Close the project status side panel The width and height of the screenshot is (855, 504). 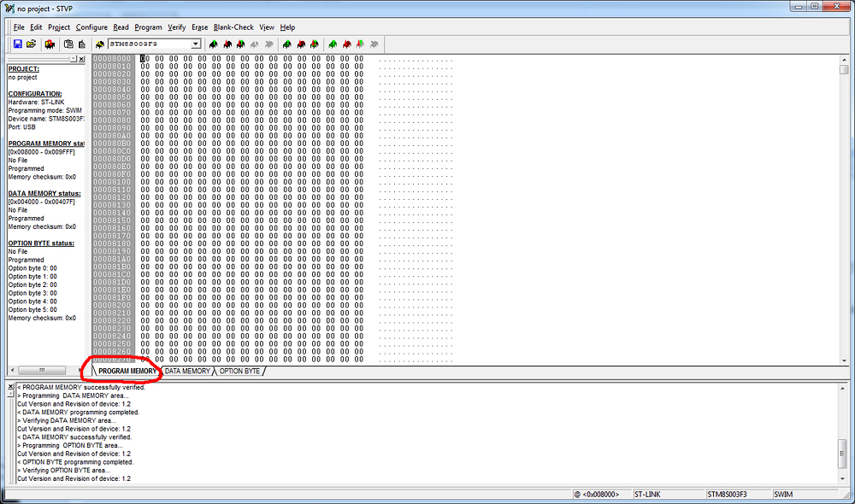pyautogui.click(x=81, y=59)
